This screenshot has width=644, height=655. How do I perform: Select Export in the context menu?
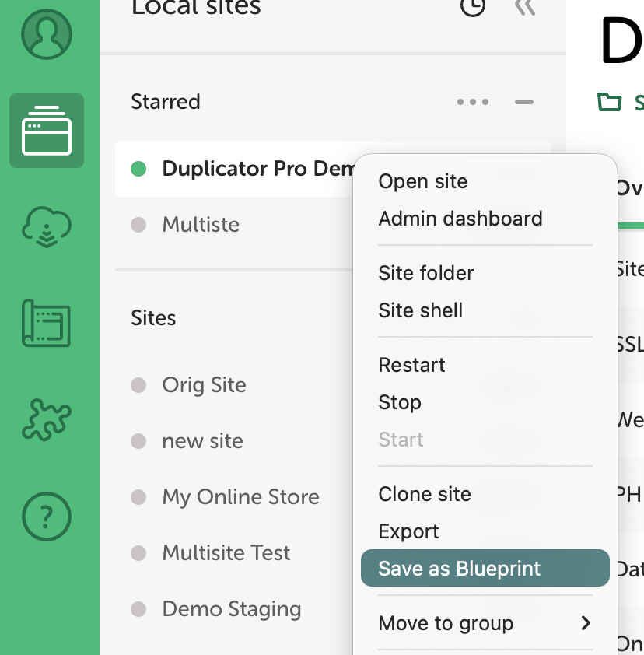(408, 532)
